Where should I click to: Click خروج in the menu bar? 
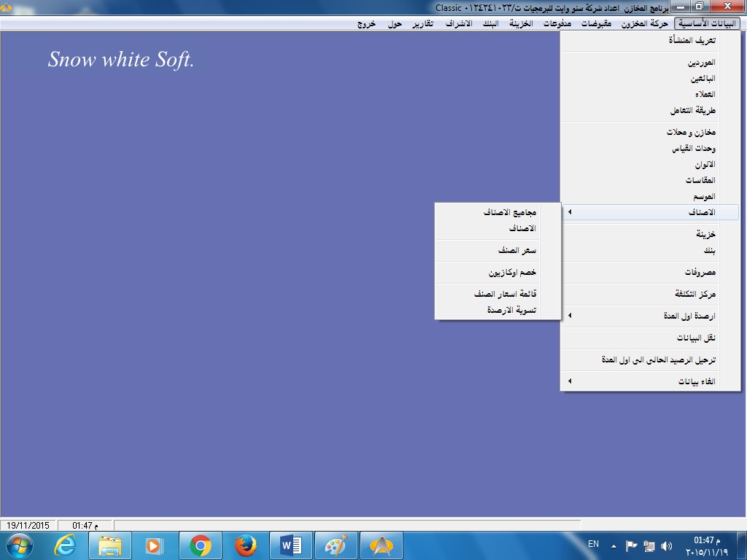click(366, 23)
